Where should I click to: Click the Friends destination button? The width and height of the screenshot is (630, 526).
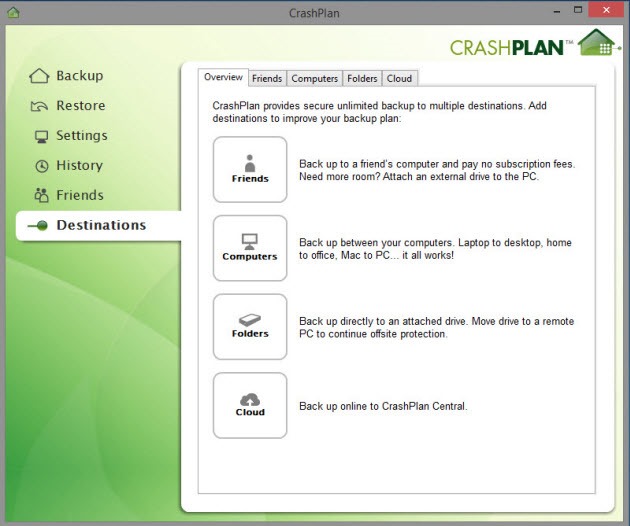click(250, 170)
